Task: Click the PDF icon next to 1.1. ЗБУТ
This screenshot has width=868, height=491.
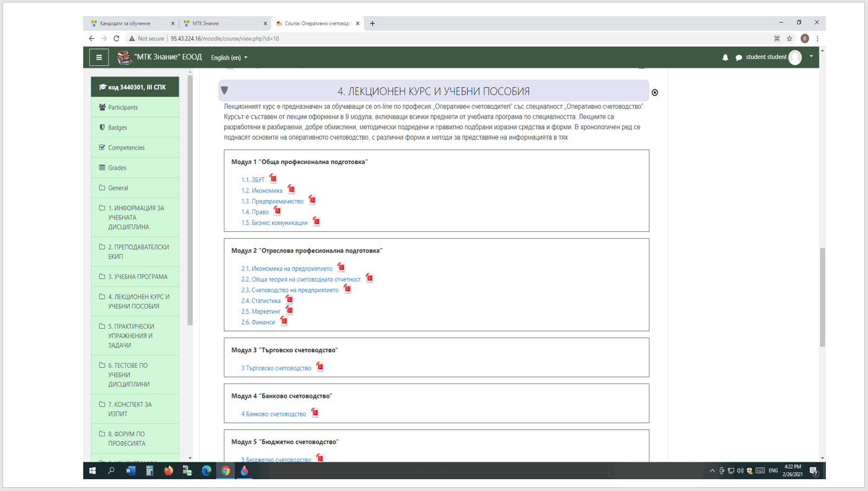Action: (x=273, y=179)
